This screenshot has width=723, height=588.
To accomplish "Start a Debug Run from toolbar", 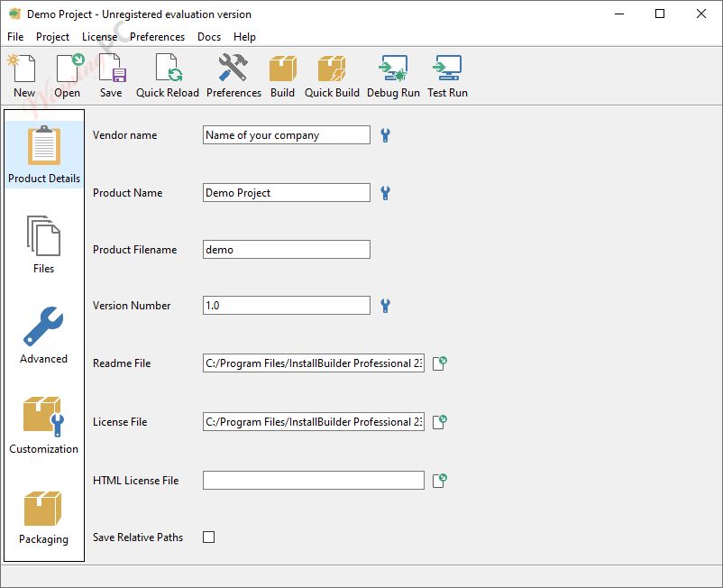I will coord(393,76).
